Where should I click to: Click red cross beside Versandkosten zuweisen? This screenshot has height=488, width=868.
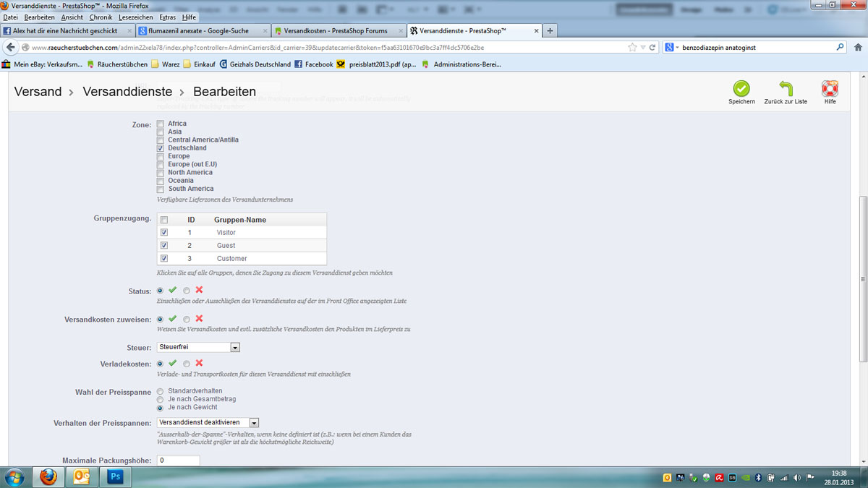(x=199, y=319)
